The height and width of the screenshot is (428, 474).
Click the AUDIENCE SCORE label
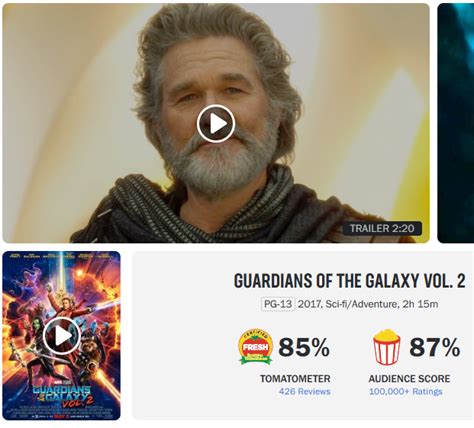409,379
